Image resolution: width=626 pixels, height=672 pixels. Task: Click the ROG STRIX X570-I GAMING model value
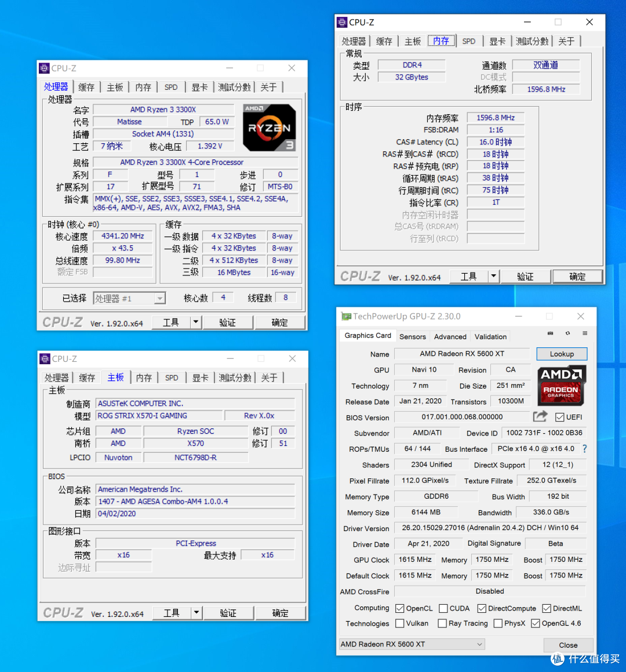[159, 415]
